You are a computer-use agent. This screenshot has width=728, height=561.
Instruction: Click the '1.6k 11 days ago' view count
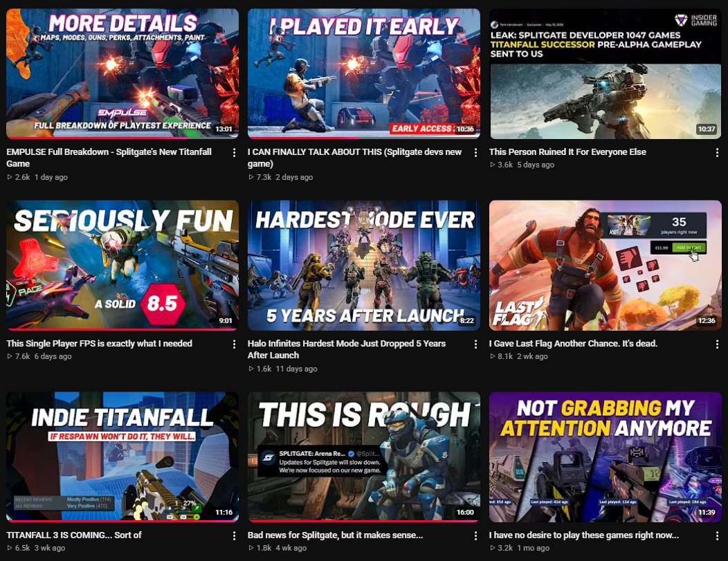[x=283, y=369]
